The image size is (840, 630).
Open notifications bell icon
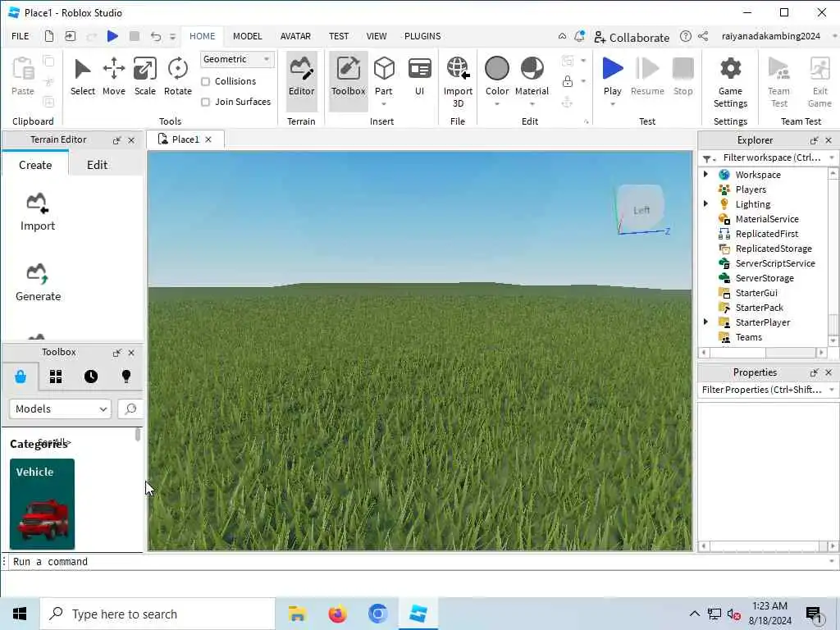[x=579, y=36]
